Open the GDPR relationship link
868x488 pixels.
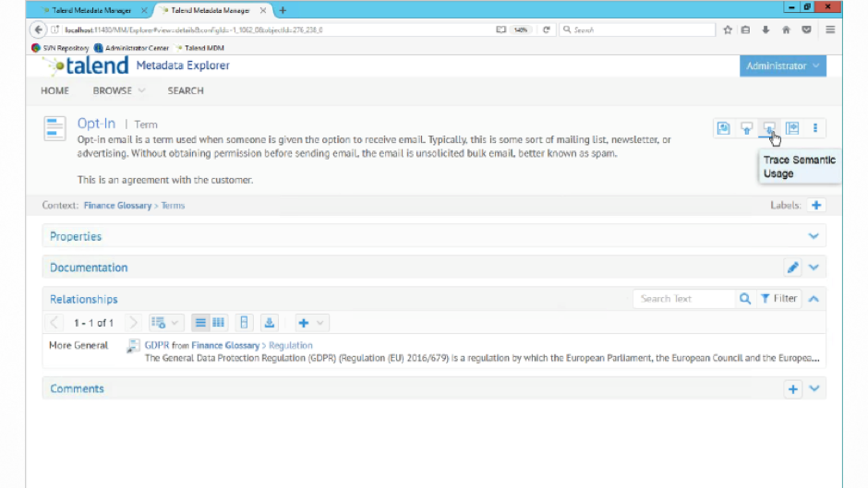tap(157, 345)
